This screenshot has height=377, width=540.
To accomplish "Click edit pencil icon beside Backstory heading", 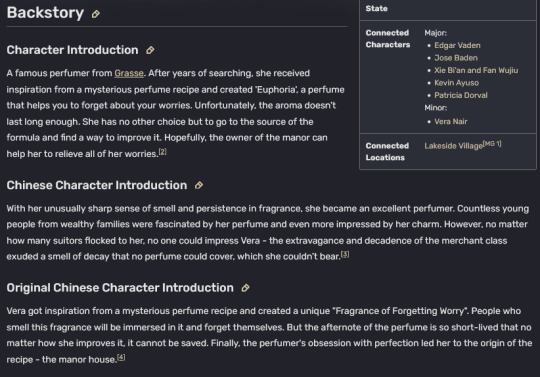I will tap(96, 14).
